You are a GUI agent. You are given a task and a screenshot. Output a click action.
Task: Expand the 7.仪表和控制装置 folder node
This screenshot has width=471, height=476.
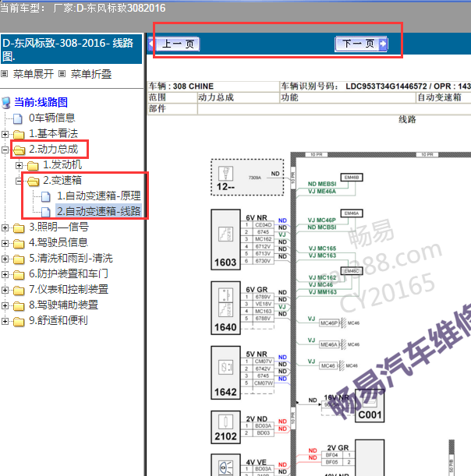coord(5,290)
